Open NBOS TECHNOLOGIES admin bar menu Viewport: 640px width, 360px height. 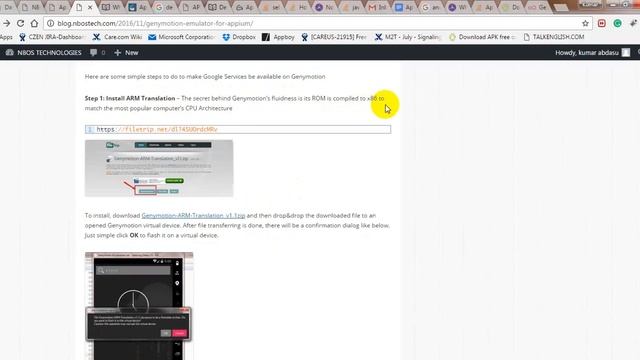pos(44,53)
